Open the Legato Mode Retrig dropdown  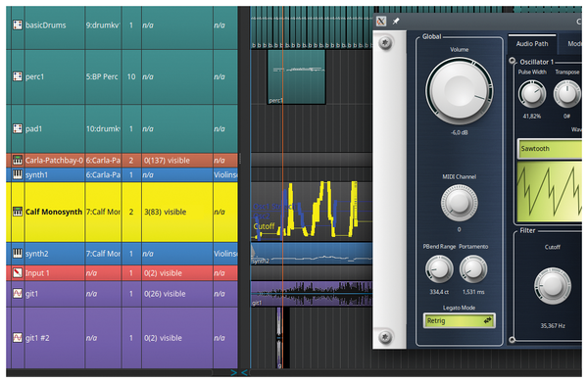459,320
